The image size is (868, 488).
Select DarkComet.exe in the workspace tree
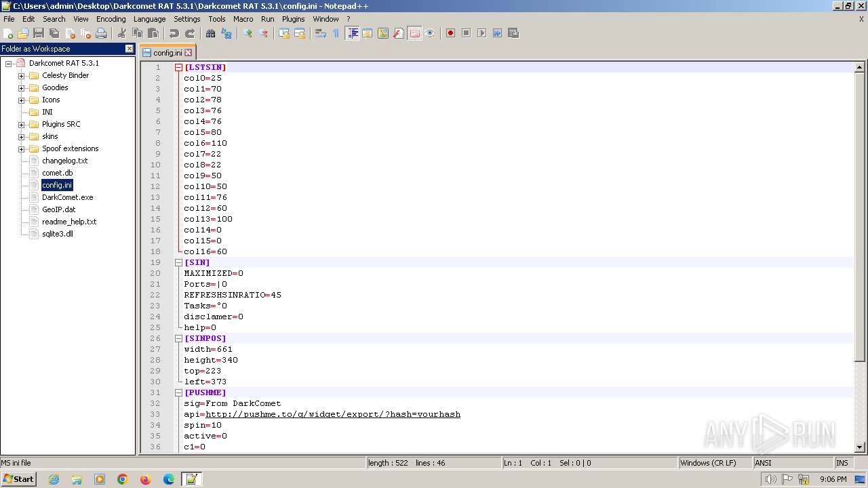[67, 197]
